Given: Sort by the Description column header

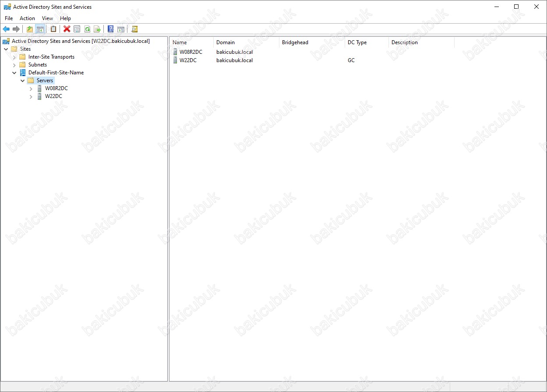Looking at the screenshot, I should click(421, 42).
